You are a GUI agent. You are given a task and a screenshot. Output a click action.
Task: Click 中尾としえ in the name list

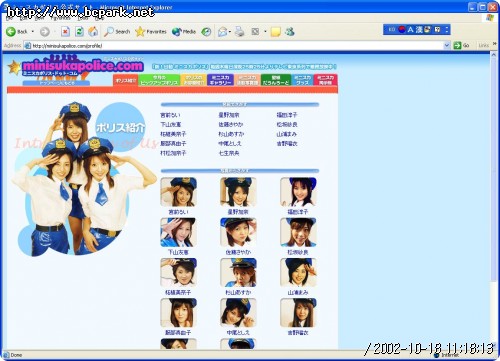230,144
